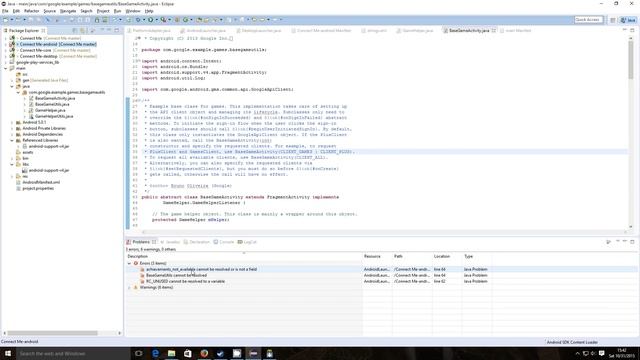This screenshot has width=640, height=360.
Task: Switch to Declaration tab in bottom panel
Action: coord(196,242)
